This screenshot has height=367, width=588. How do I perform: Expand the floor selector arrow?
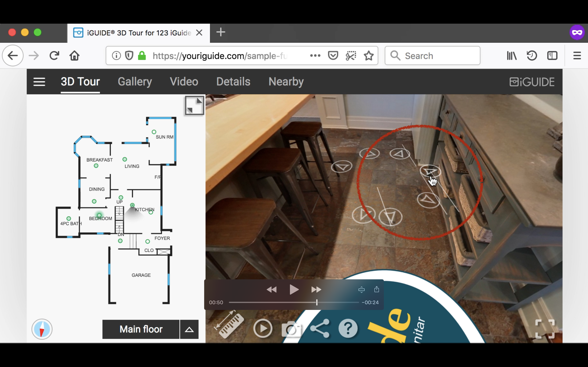coord(189,329)
